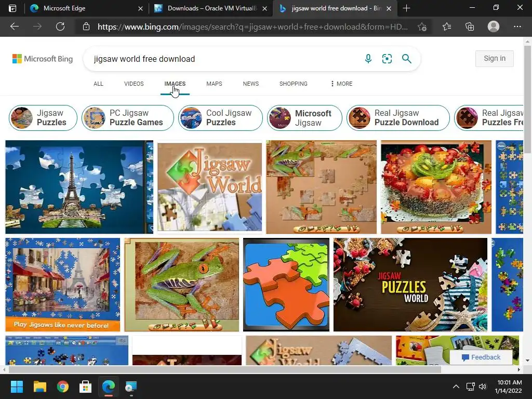Close the Downloads Oracle VM VirtualBox tab
Viewport: 532px width, 399px height.
click(264, 8)
